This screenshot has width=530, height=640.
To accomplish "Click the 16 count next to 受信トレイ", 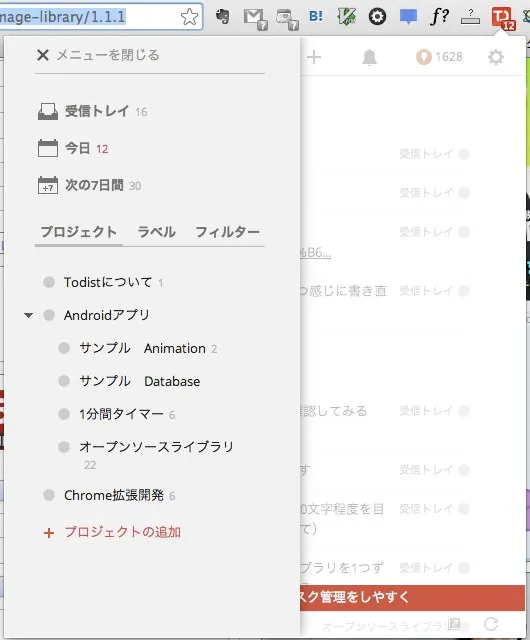I will [x=141, y=112].
